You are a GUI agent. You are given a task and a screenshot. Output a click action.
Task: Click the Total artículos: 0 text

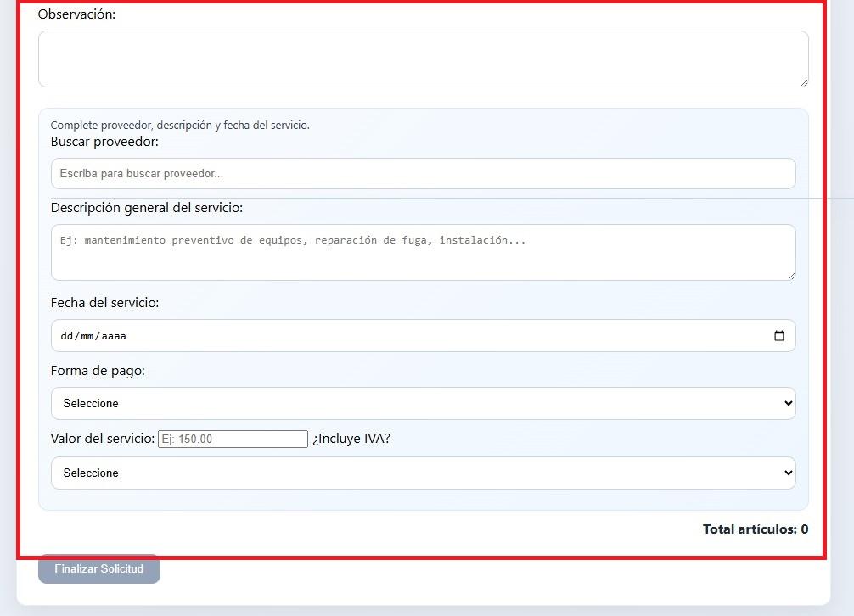point(756,529)
